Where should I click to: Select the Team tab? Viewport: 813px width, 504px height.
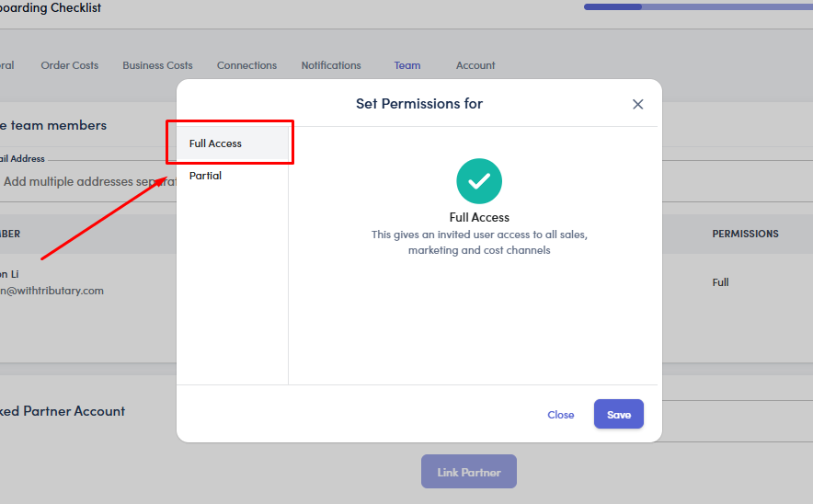tap(407, 65)
